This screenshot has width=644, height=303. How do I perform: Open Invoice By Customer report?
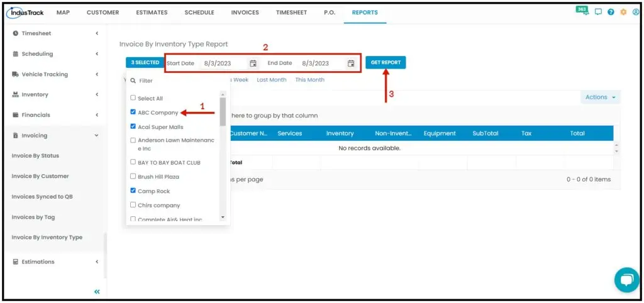coord(40,176)
